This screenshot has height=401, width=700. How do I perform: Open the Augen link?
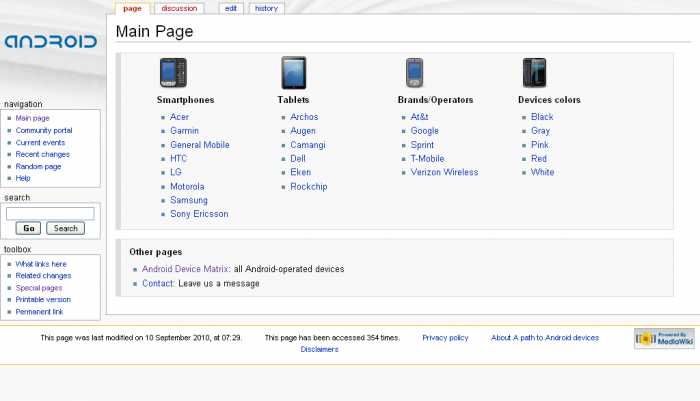coord(303,131)
